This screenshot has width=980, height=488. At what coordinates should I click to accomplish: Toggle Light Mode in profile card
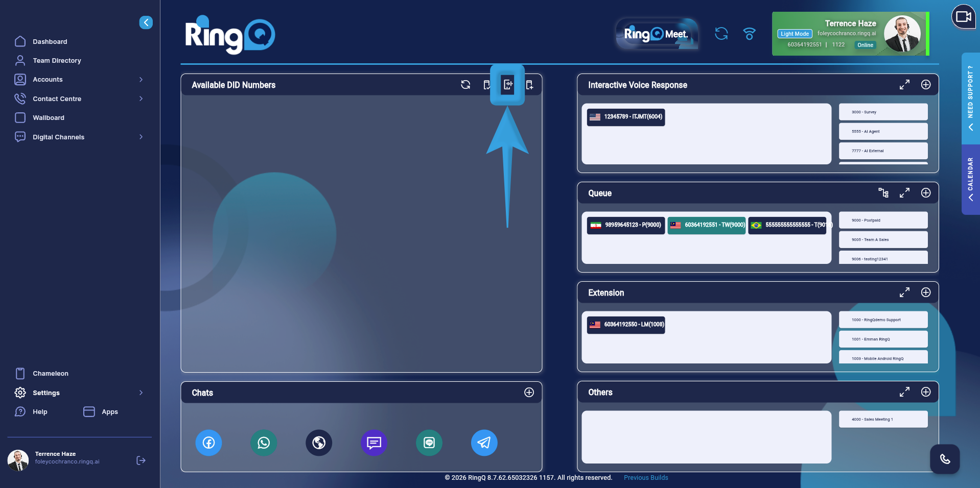795,34
